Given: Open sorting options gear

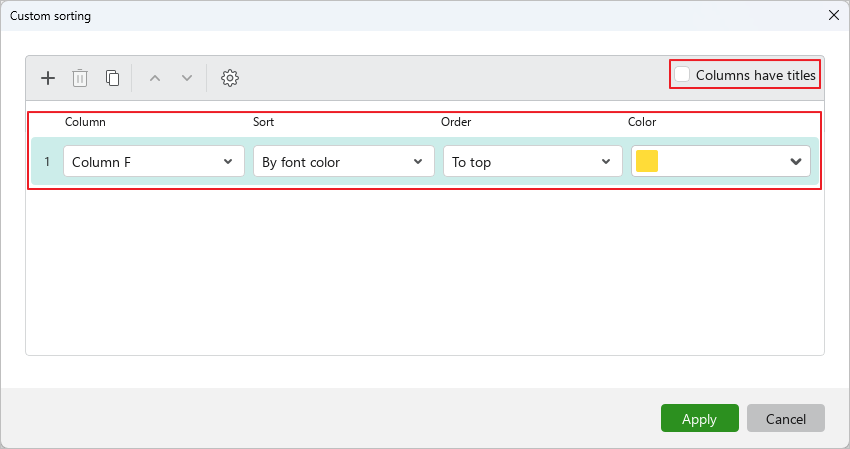Looking at the screenshot, I should 230,78.
